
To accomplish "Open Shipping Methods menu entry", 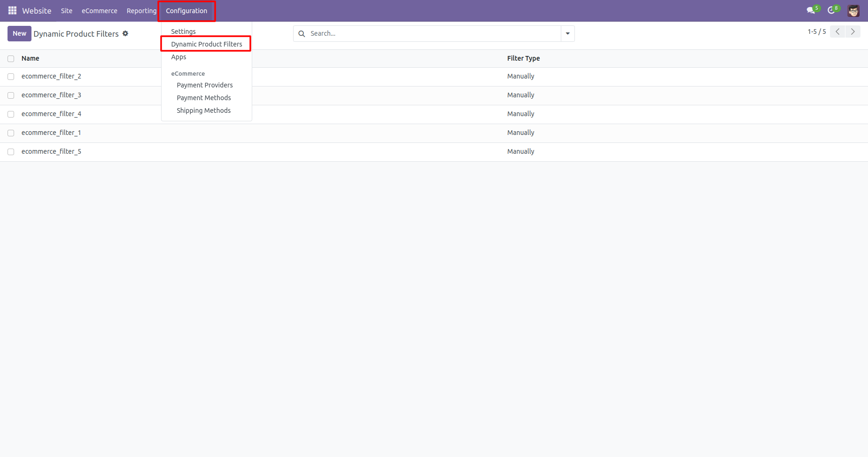I will coord(204,110).
